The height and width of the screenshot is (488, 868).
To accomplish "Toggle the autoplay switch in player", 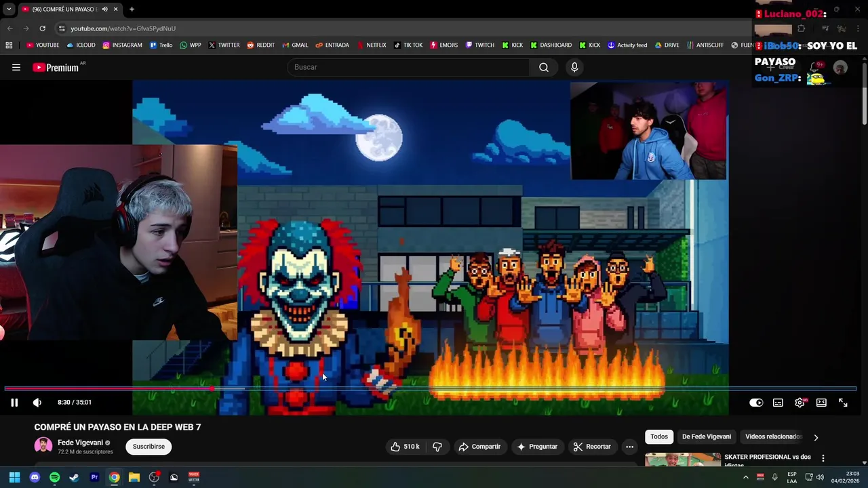I will 756,403.
